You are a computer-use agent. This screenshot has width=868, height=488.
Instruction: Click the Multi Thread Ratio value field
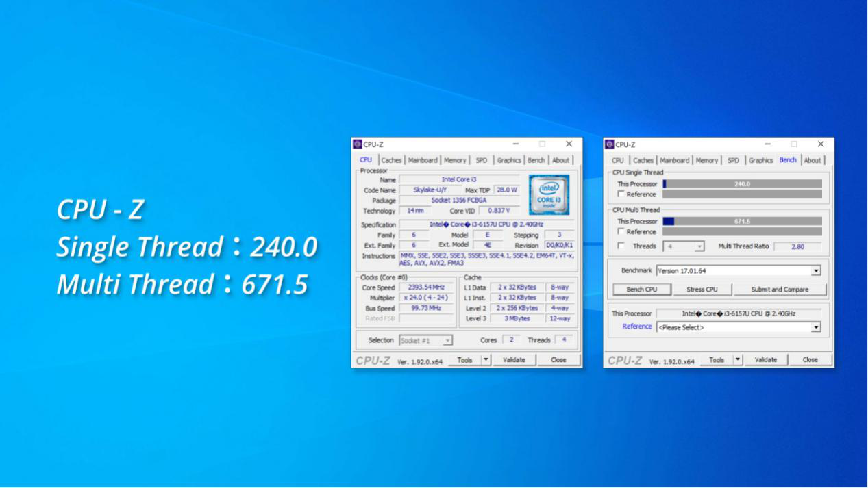coord(797,246)
